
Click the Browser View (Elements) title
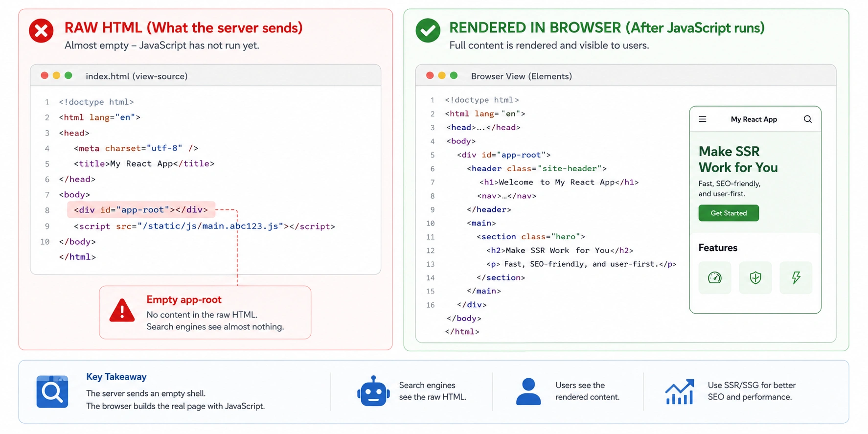pyautogui.click(x=521, y=76)
